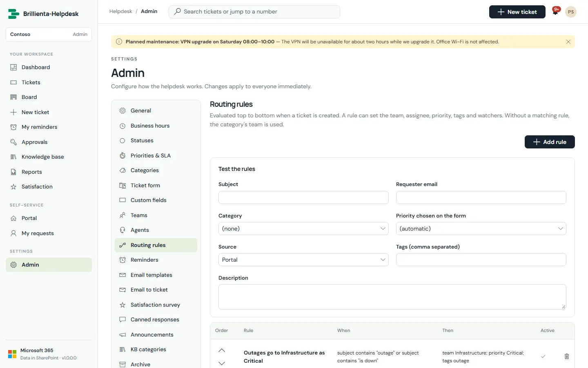Focus the Subject input field

tap(303, 197)
